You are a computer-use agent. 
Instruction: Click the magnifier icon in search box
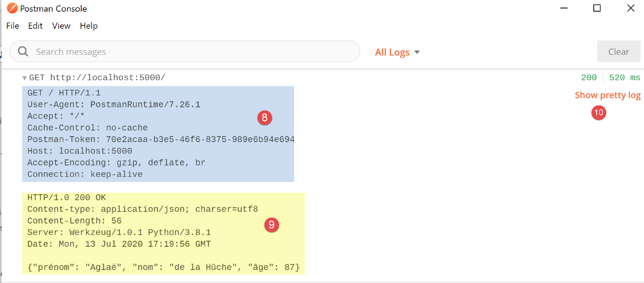click(23, 51)
